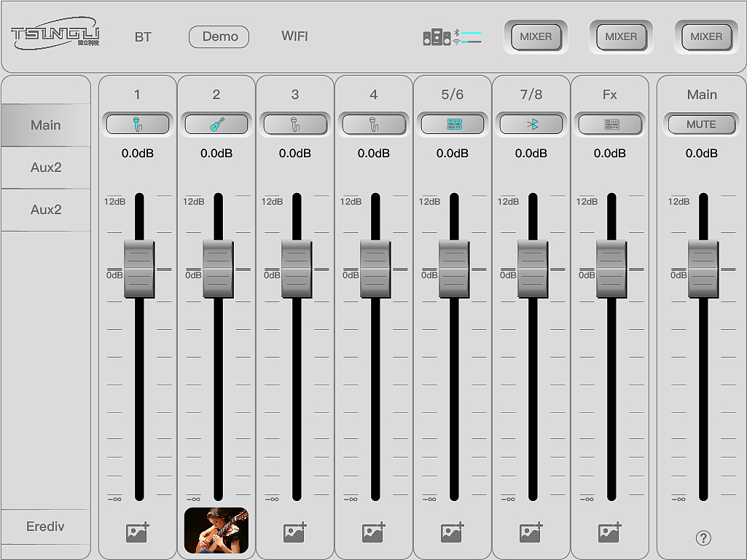The height and width of the screenshot is (560, 747).
Task: Open the Erediv sidebar item
Action: [x=45, y=527]
